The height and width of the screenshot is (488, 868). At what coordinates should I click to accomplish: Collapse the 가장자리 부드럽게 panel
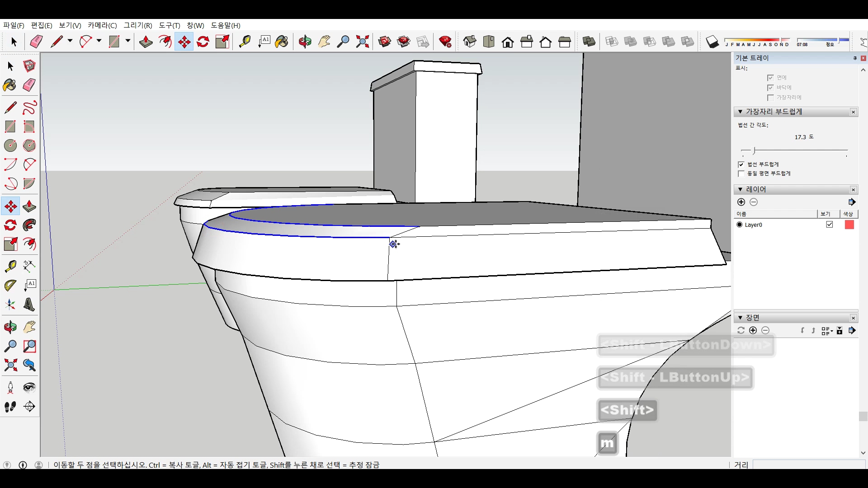coord(740,112)
